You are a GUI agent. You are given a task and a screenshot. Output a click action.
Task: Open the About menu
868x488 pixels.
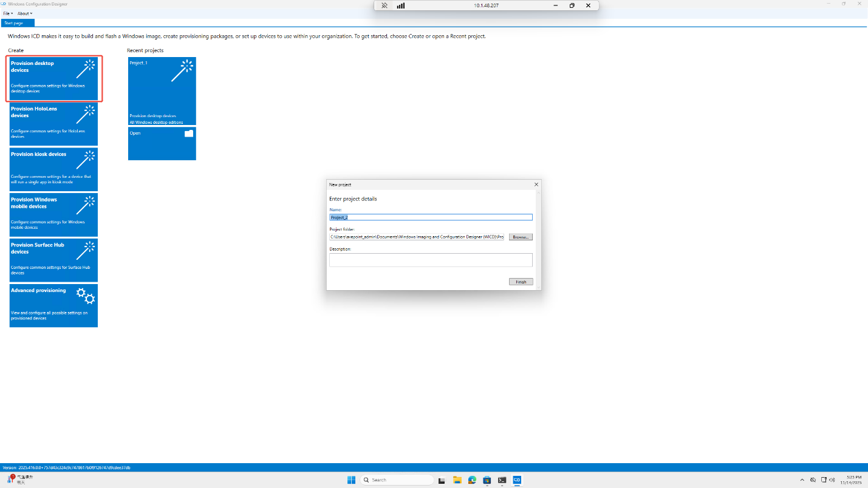pos(25,13)
